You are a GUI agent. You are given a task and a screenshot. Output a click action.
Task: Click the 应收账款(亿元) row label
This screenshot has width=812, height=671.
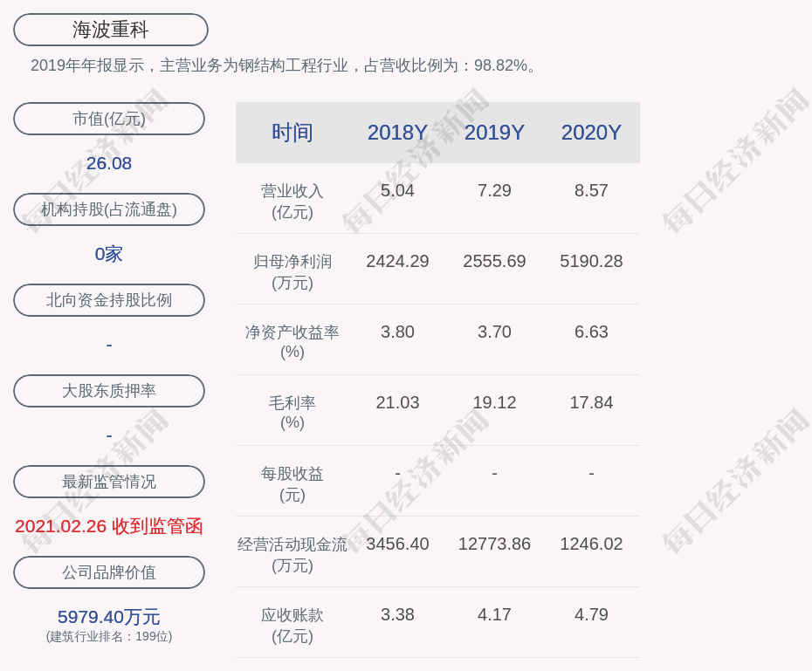(x=292, y=625)
